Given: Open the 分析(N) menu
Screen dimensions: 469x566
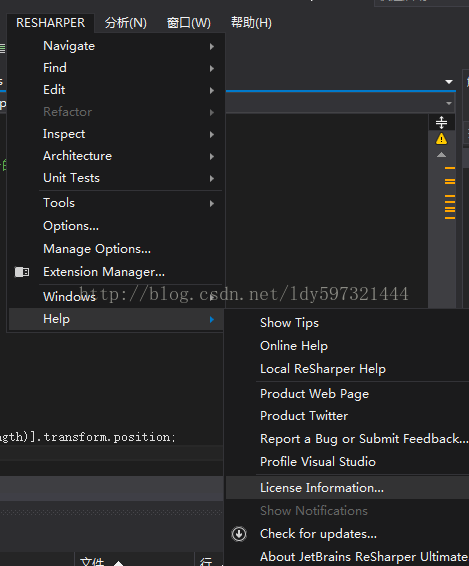Looking at the screenshot, I should [x=126, y=23].
